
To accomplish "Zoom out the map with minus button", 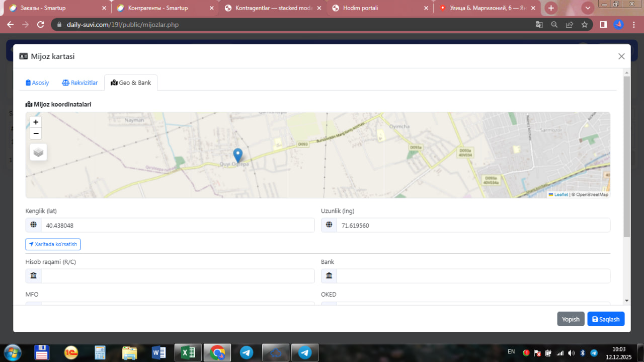I will tap(36, 133).
